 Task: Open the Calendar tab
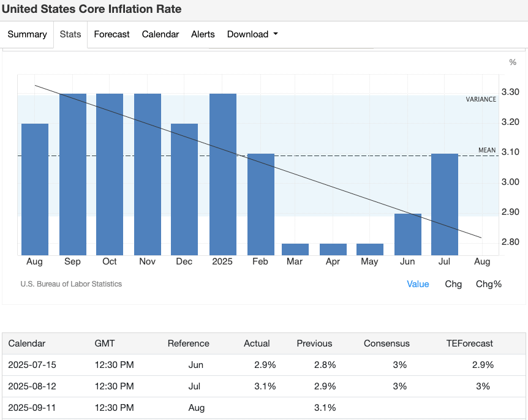[160, 34]
